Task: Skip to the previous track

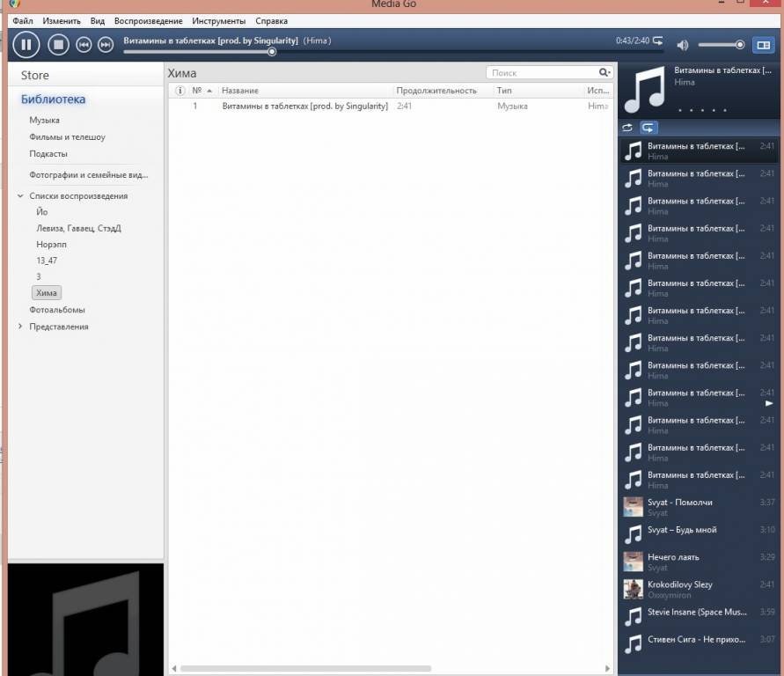Action: pyautogui.click(x=84, y=45)
